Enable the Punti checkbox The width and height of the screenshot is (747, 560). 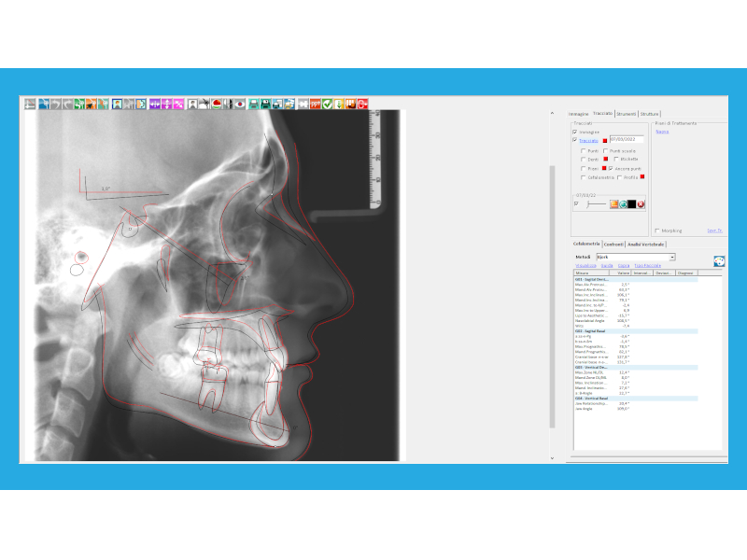(583, 151)
